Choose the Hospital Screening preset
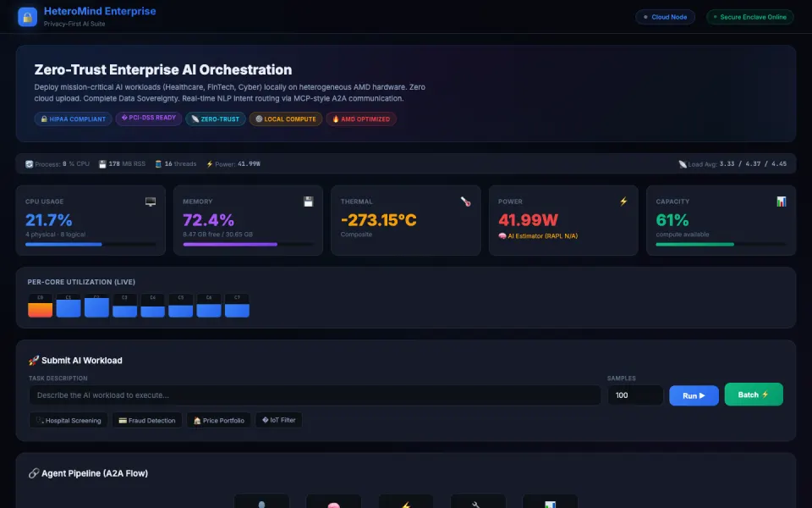Viewport: 812px width, 508px height. 69,421
